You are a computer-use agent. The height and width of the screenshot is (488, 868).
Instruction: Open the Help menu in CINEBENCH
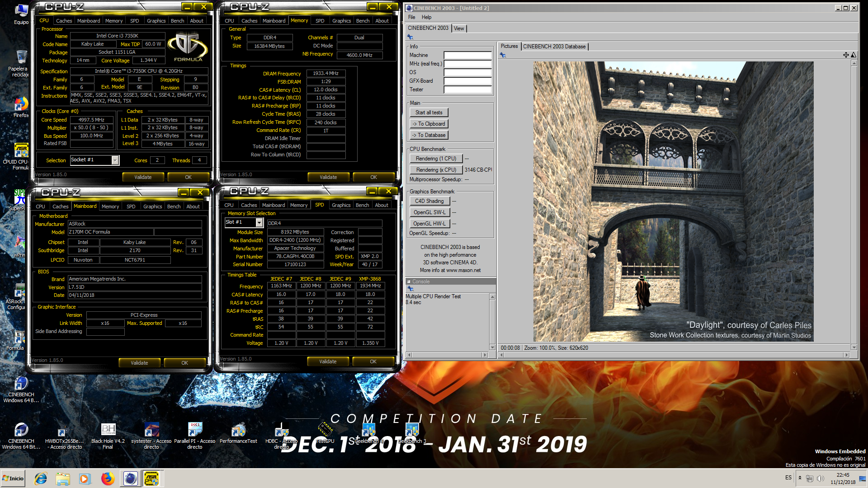426,17
